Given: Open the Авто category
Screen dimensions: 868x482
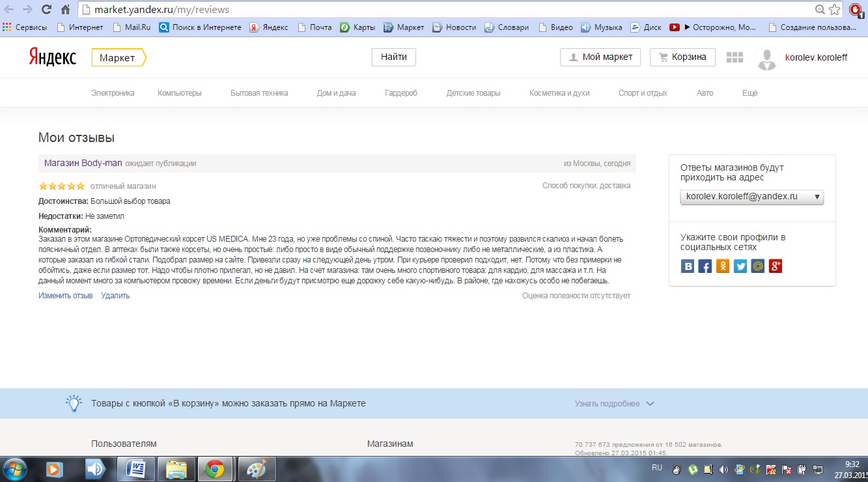Looking at the screenshot, I should pyautogui.click(x=705, y=93).
